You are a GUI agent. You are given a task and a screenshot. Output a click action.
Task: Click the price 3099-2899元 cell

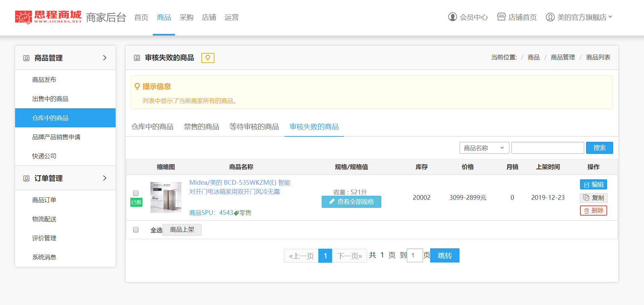click(468, 197)
